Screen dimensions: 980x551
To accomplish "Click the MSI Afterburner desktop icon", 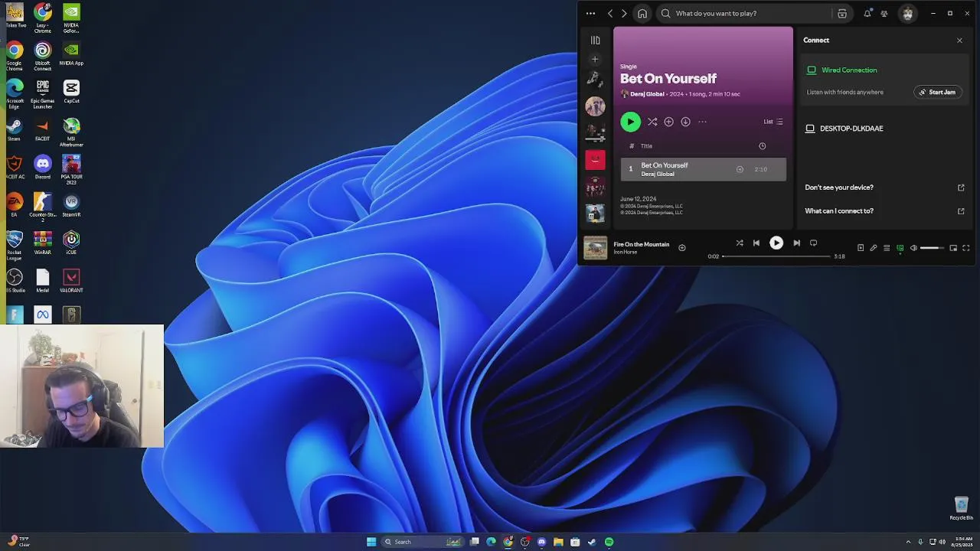I will pos(71,132).
